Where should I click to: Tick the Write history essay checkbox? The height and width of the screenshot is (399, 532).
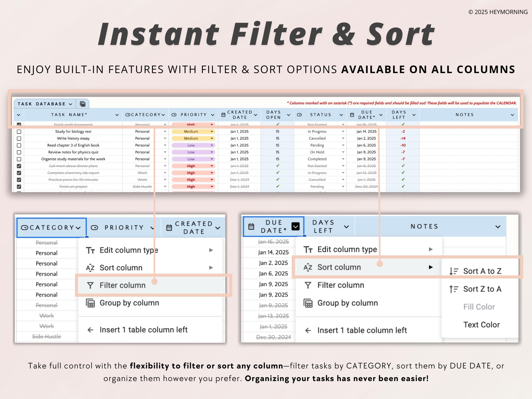tap(19, 139)
